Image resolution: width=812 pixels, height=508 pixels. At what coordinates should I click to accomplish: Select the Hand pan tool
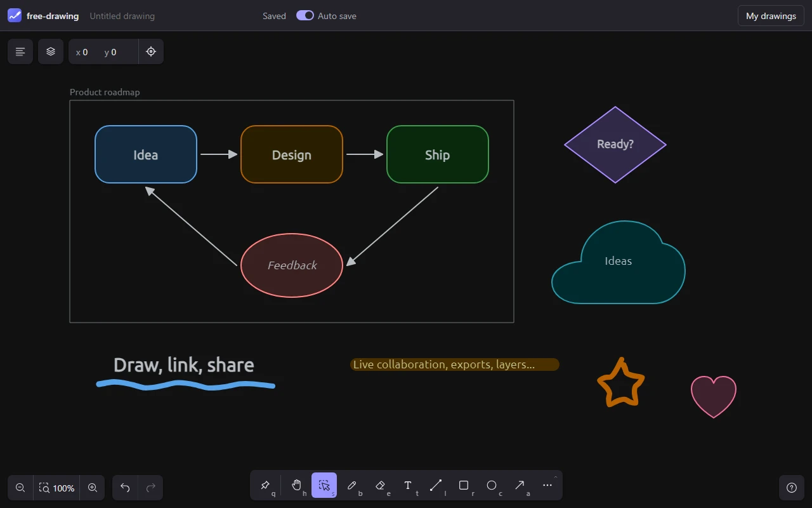click(x=296, y=486)
